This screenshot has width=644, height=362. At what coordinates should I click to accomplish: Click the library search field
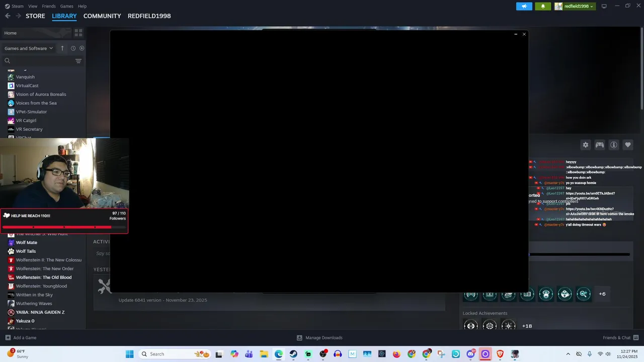(x=38, y=61)
